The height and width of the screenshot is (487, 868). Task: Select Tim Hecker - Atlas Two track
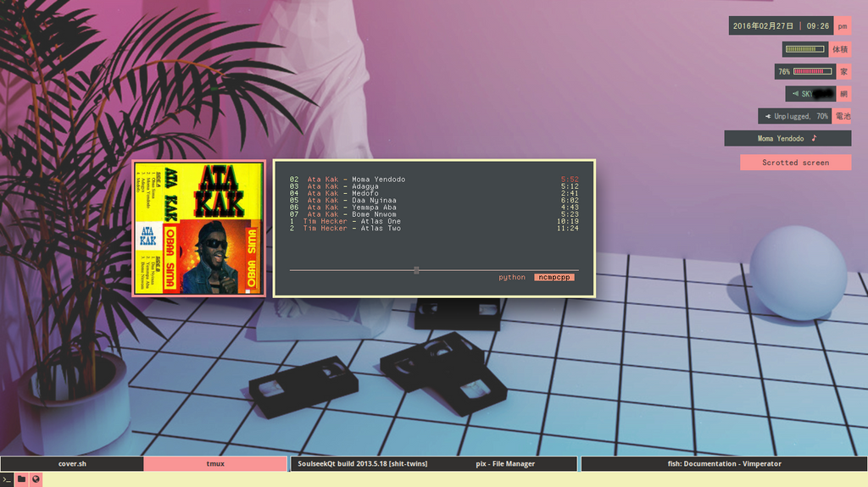pyautogui.click(x=434, y=228)
